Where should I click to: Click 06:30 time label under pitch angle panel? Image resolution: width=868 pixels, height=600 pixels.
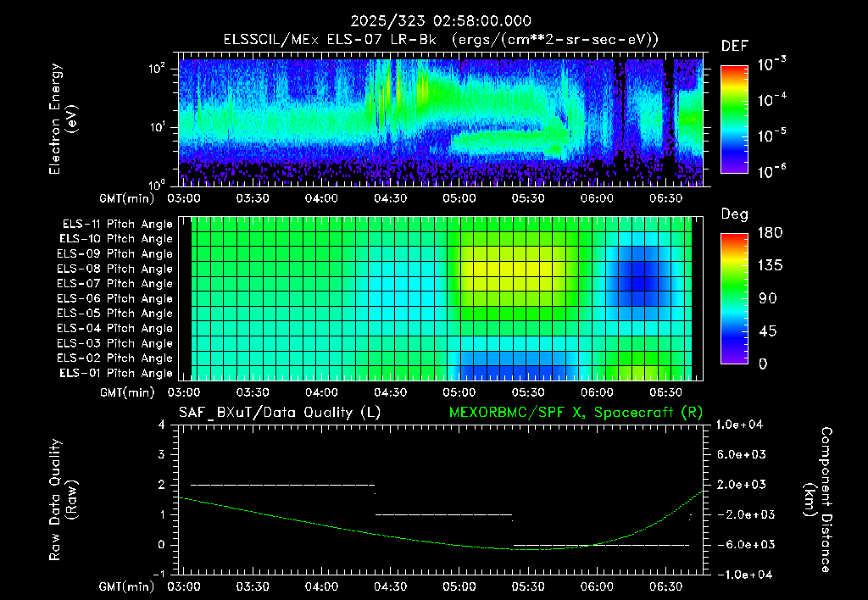coord(665,392)
